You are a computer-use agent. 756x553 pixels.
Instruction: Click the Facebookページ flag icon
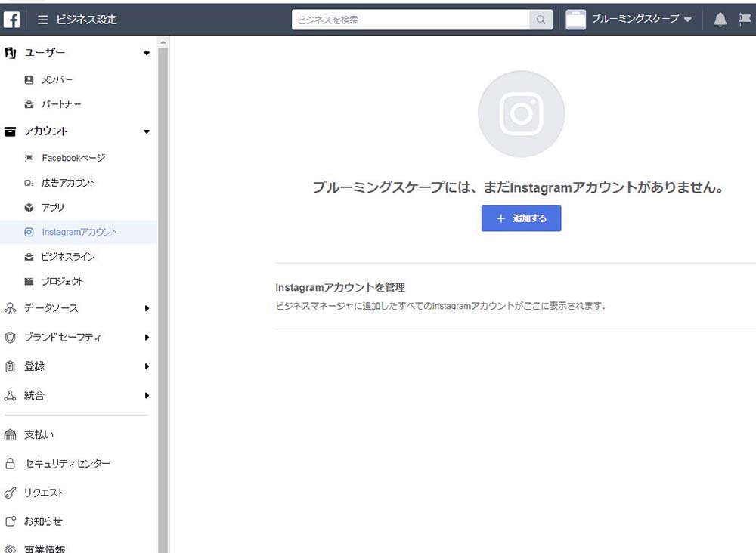click(29, 158)
